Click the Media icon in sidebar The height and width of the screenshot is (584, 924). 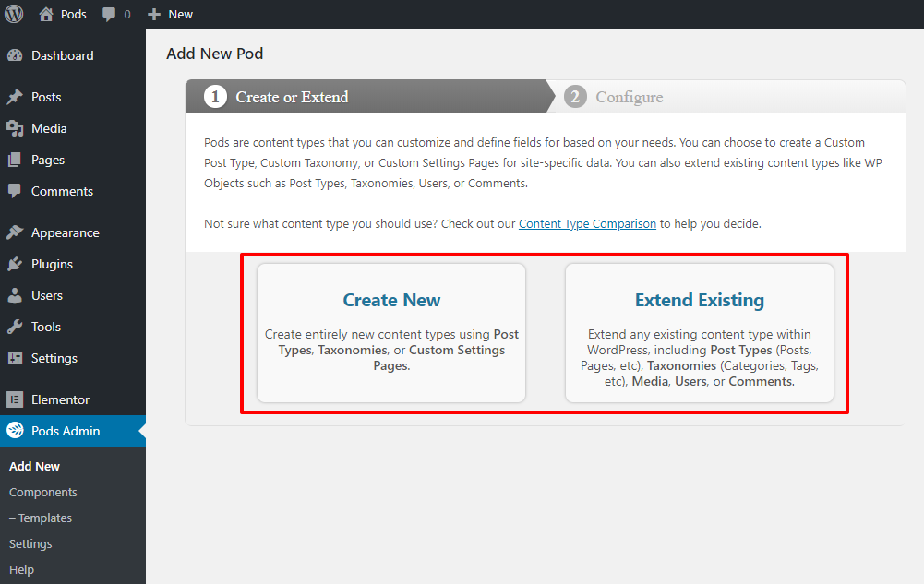coord(15,128)
